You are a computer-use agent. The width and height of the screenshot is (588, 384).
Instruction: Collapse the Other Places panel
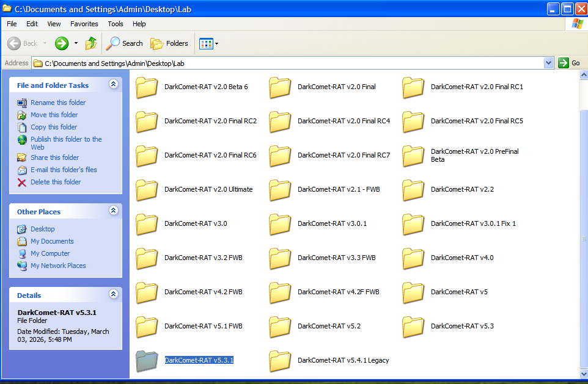(113, 211)
